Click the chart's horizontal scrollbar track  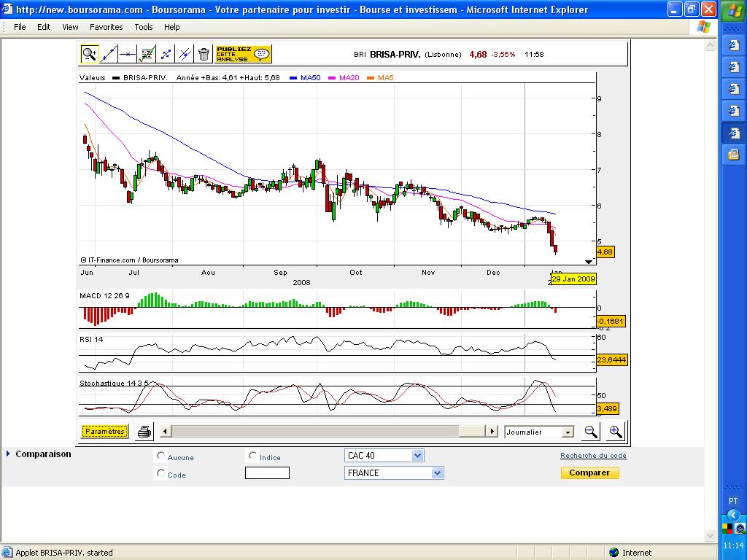coord(328,432)
